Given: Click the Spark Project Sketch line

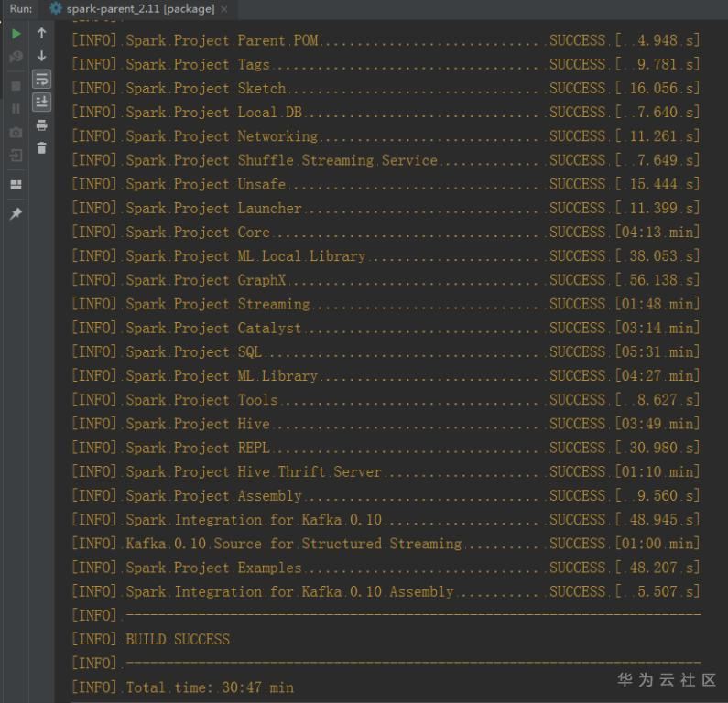Looking at the screenshot, I should click(386, 88).
